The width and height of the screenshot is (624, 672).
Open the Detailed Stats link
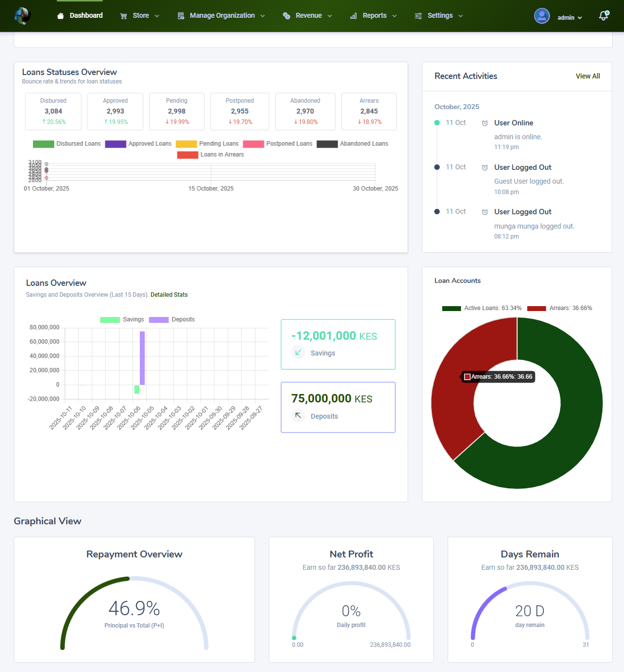(x=169, y=295)
